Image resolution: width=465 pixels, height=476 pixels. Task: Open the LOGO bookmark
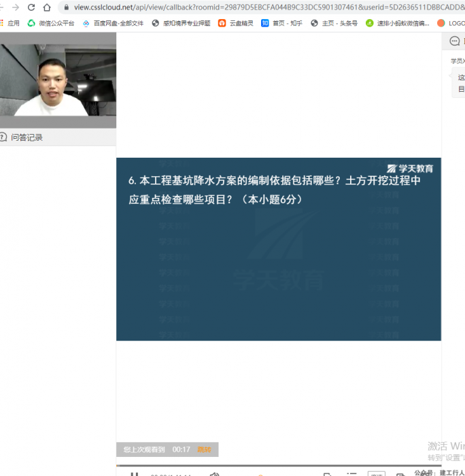(x=451, y=23)
